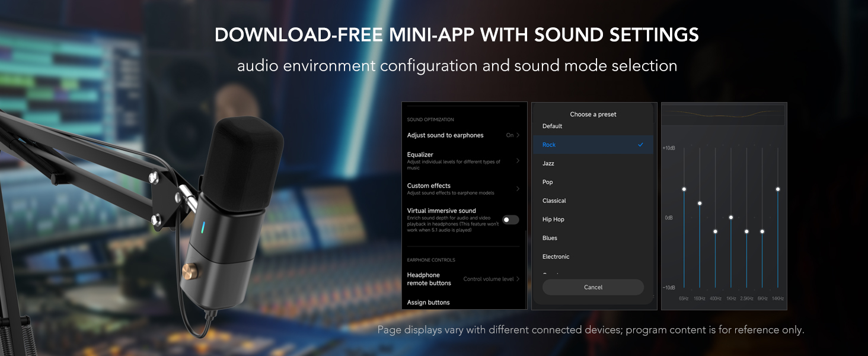
Task: Click the 1KHz equalizer slider handle
Action: 730,217
